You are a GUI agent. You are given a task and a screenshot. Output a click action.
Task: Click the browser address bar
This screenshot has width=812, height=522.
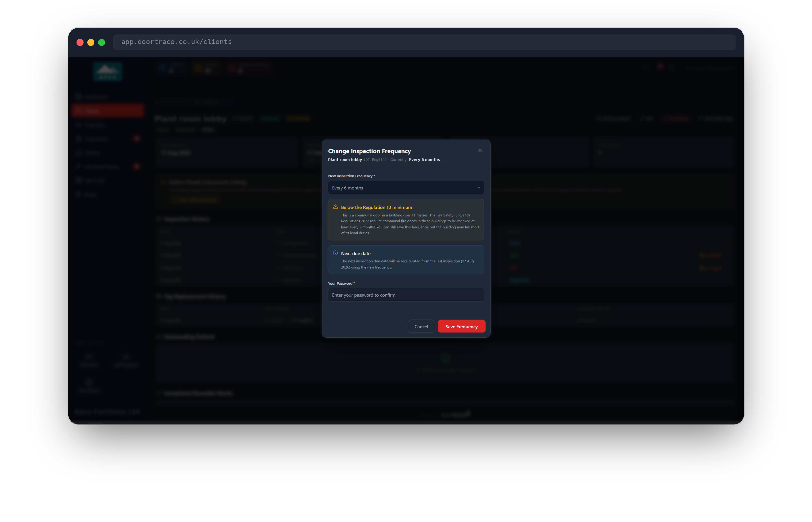click(424, 42)
